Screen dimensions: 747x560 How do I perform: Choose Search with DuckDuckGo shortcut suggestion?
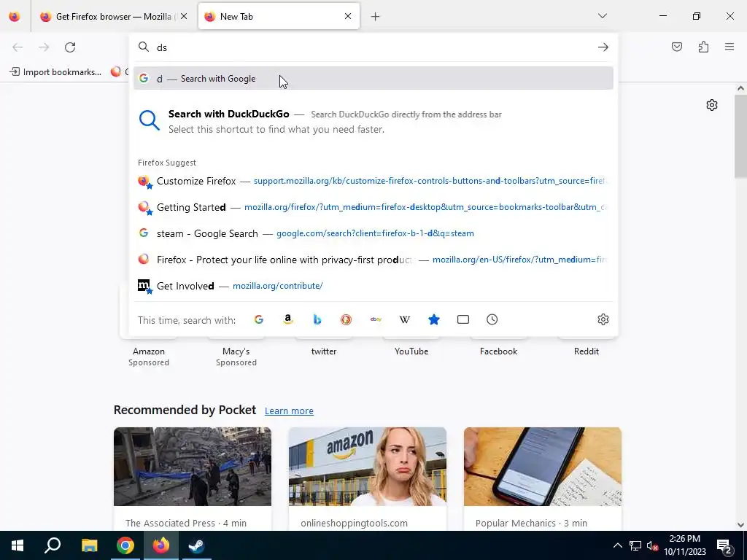[x=373, y=122]
